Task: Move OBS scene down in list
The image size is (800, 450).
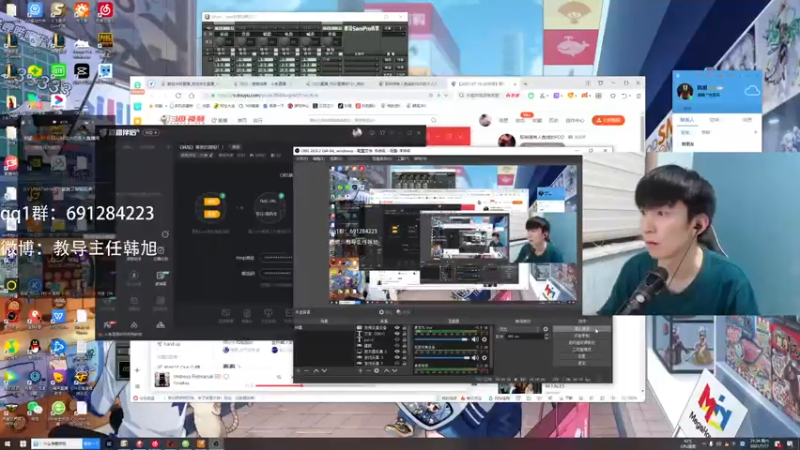Action: 324,371
